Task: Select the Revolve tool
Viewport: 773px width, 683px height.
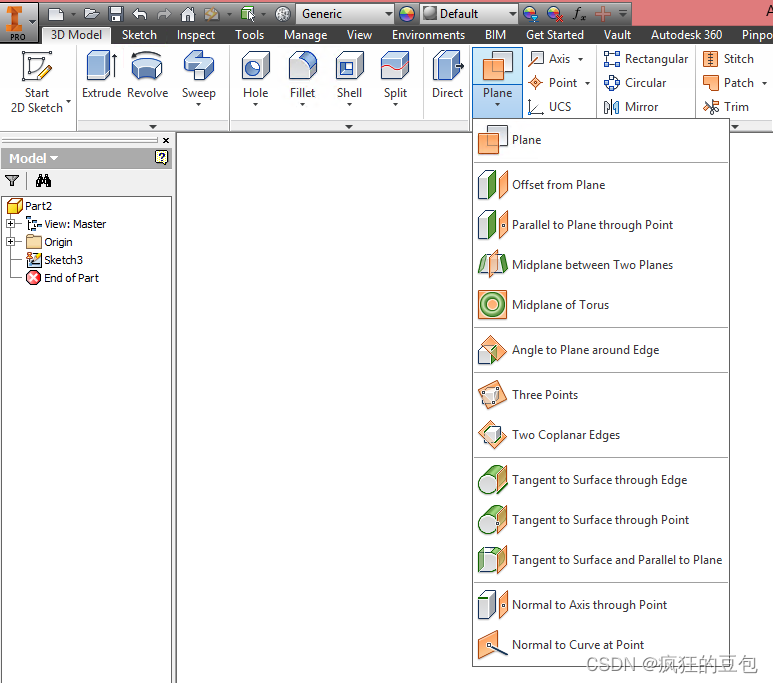Action: point(147,68)
